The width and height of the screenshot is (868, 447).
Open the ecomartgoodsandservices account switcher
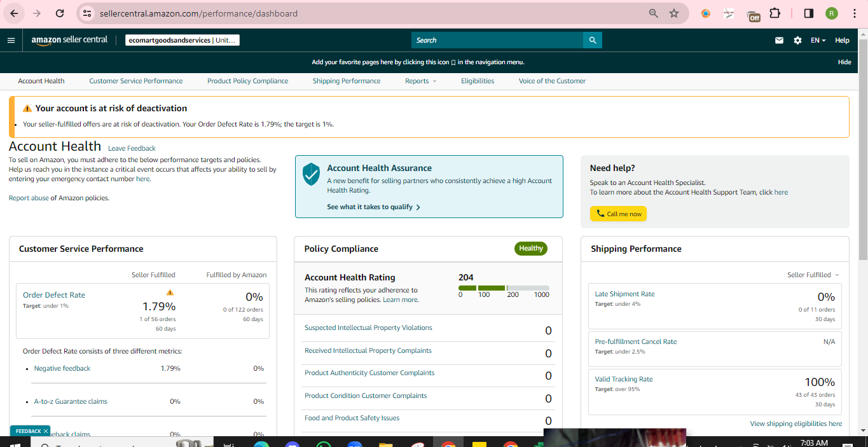183,40
